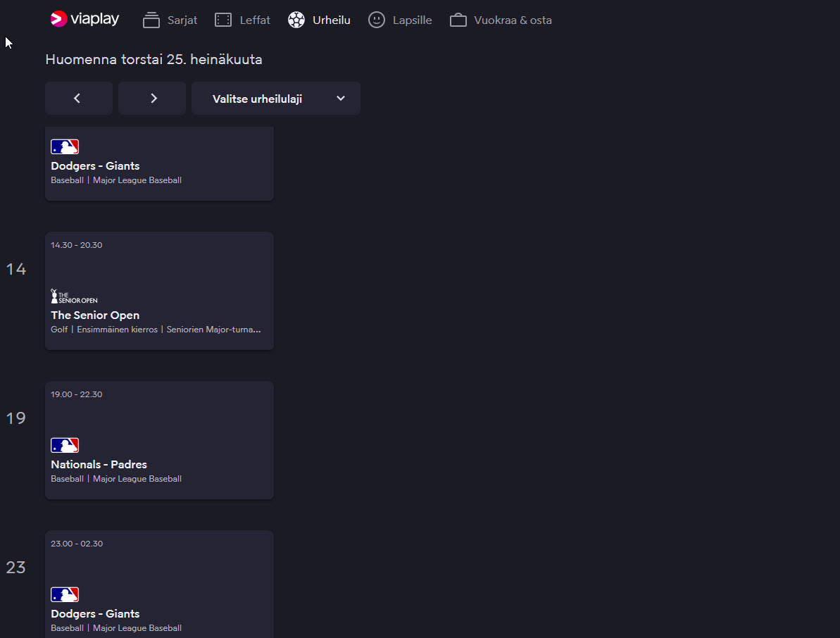
Task: Go to previous day with left arrow
Action: [x=79, y=99]
